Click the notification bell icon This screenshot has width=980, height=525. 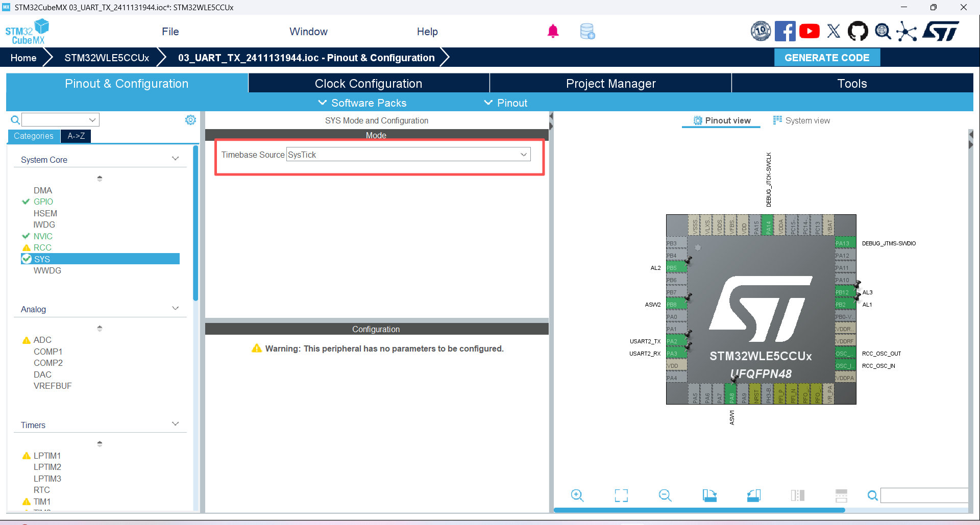pyautogui.click(x=553, y=32)
